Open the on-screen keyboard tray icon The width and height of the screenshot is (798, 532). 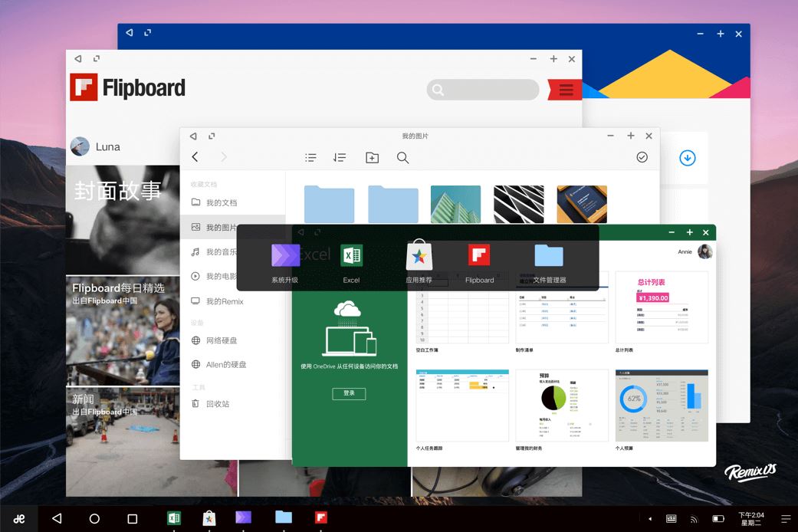click(x=672, y=519)
